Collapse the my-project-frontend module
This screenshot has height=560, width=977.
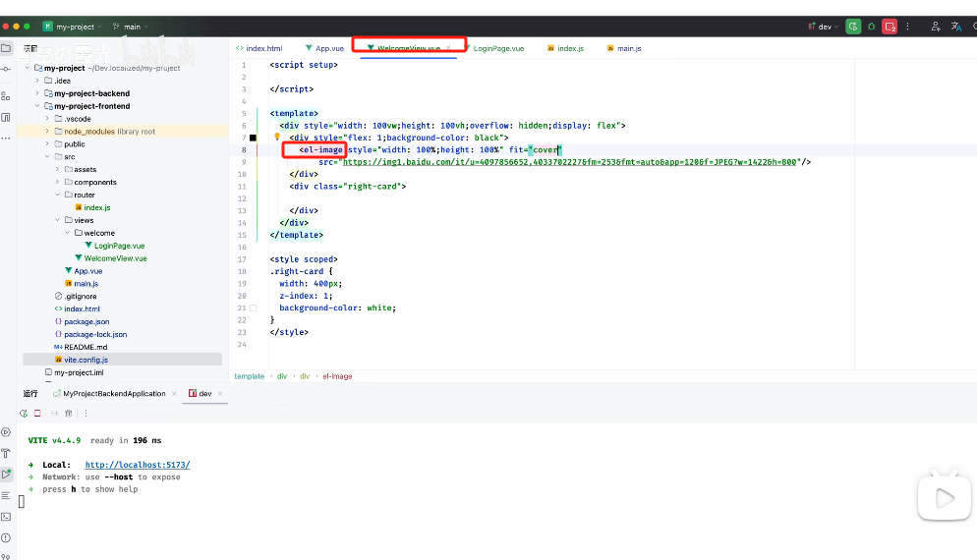[37, 106]
